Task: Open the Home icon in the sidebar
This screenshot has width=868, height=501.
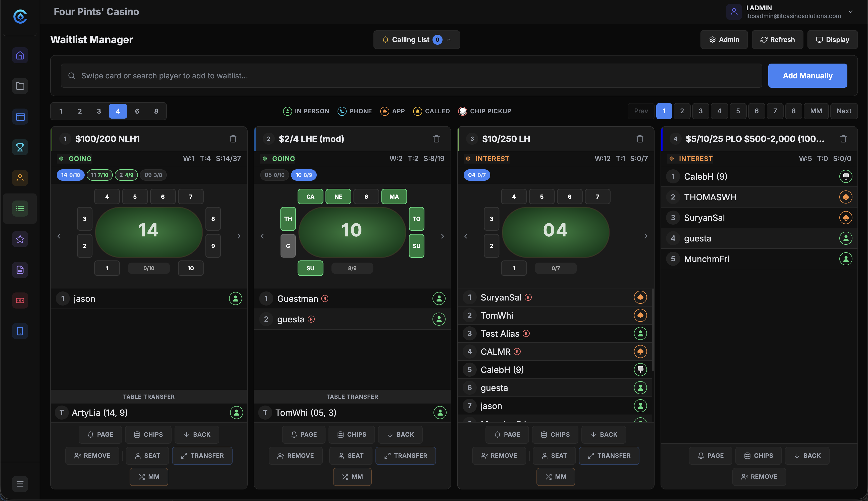Action: (20, 55)
